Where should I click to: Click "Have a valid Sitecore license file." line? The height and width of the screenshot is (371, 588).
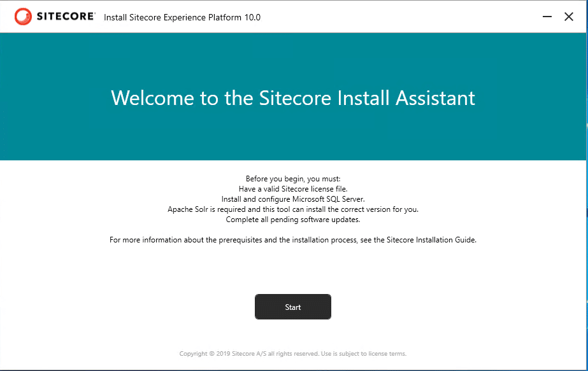pyautogui.click(x=293, y=189)
